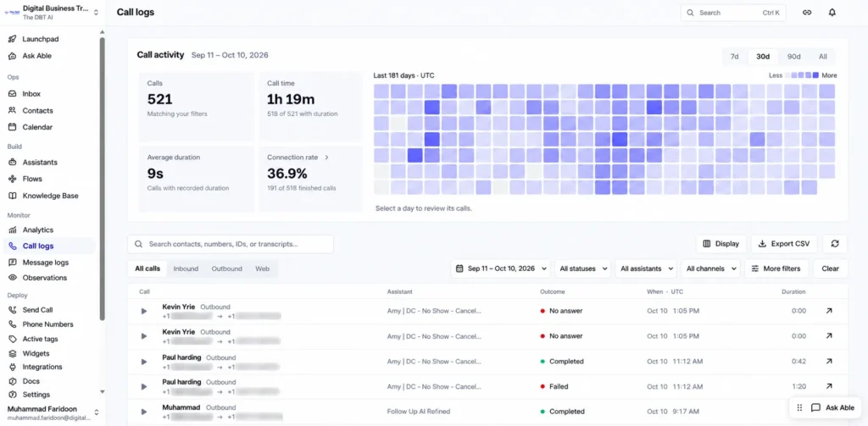
Task: Click the copy link icon in the header
Action: click(x=807, y=13)
